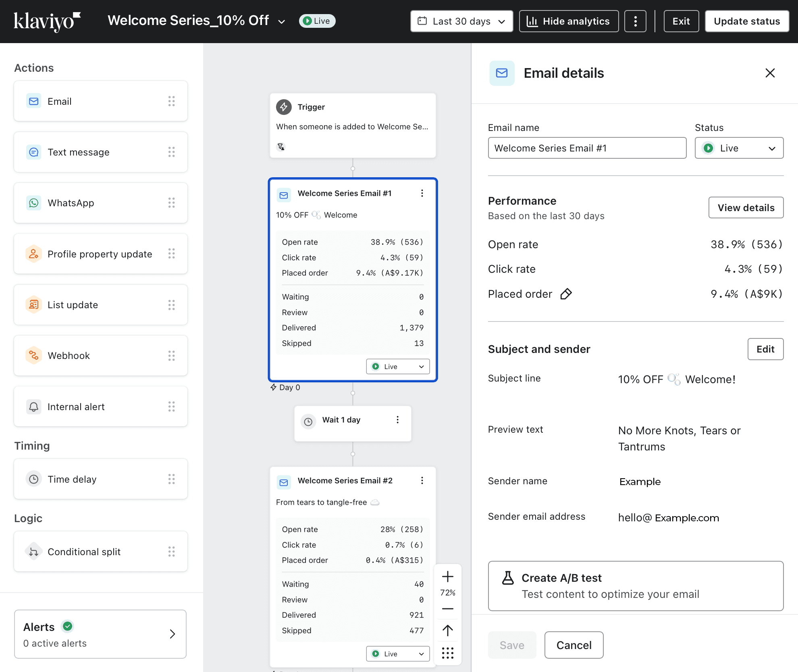Click the canvas grid dots icon
Image resolution: width=798 pixels, height=672 pixels.
click(447, 653)
